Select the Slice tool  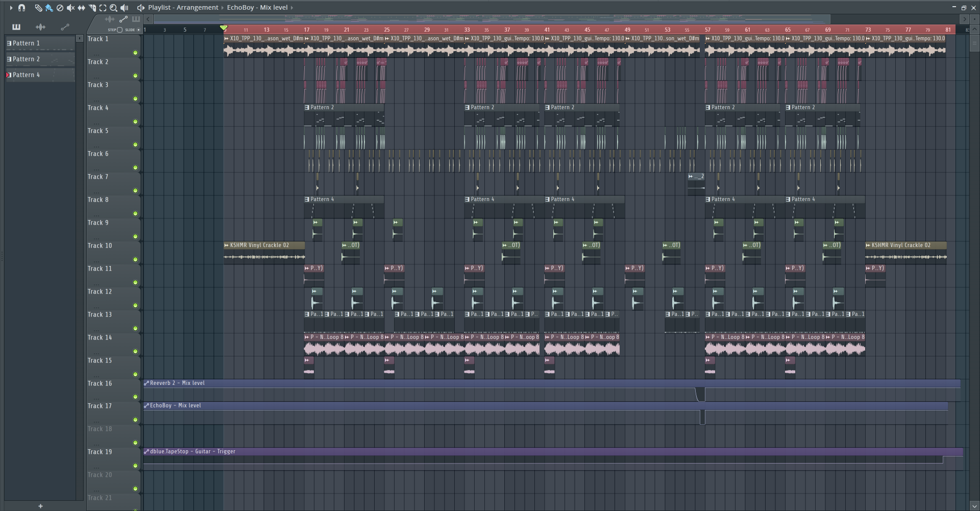92,8
